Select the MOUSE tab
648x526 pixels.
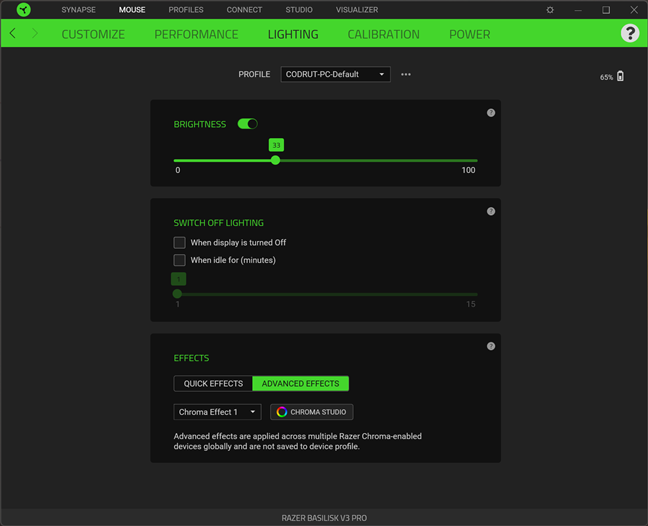tap(132, 10)
